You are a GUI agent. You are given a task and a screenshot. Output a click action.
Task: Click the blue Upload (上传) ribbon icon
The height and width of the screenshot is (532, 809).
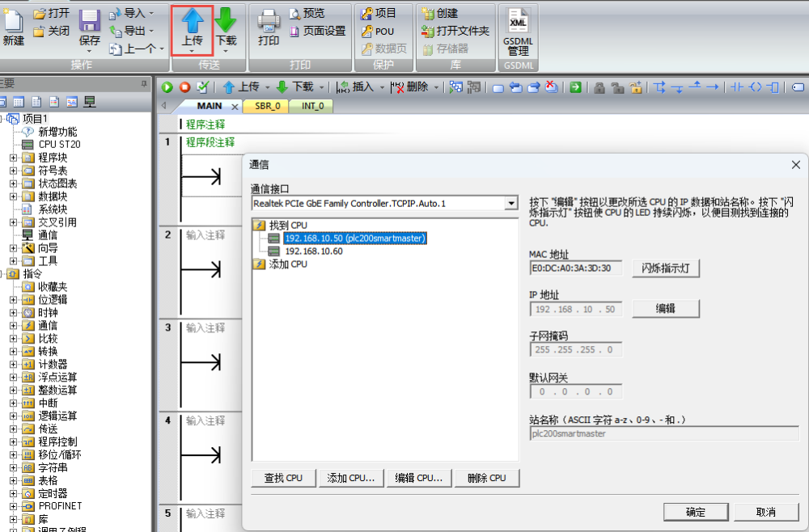192,22
